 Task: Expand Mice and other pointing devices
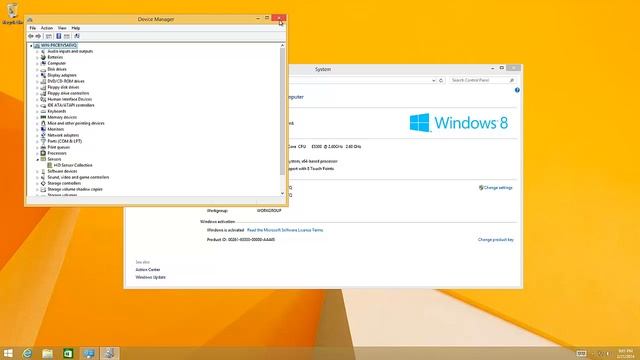(37, 123)
